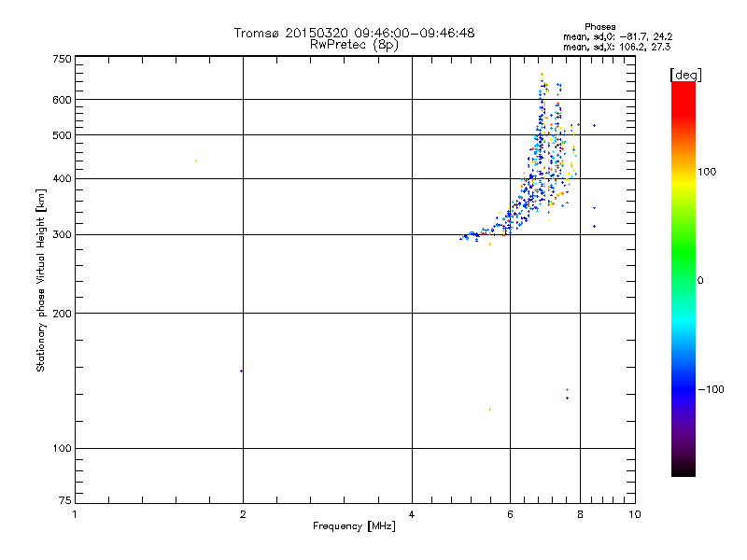The image size is (747, 560).
Task: Click the x-axis tick label '4'
Action: point(412,514)
